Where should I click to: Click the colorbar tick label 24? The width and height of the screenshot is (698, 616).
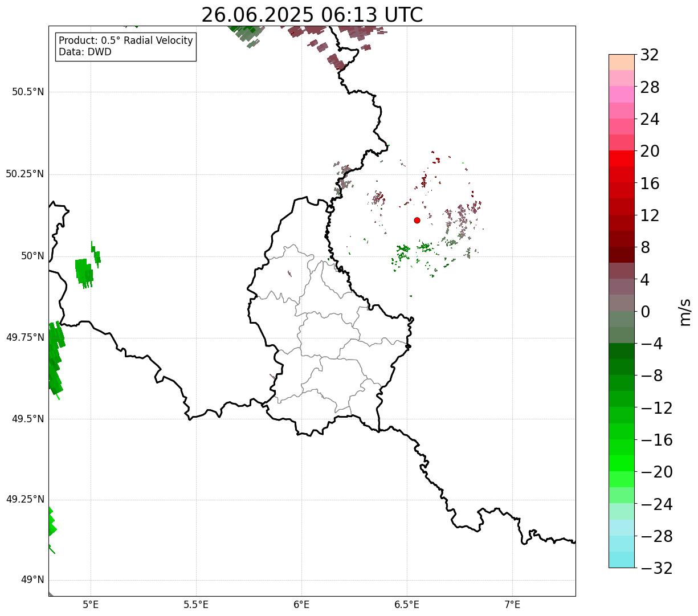click(650, 120)
